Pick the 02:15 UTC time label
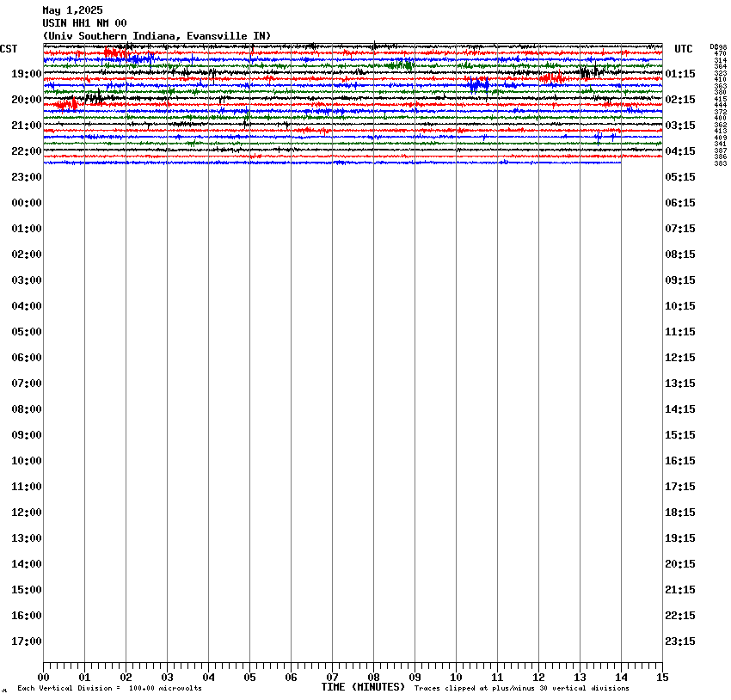This screenshot has width=731, height=700. point(680,100)
